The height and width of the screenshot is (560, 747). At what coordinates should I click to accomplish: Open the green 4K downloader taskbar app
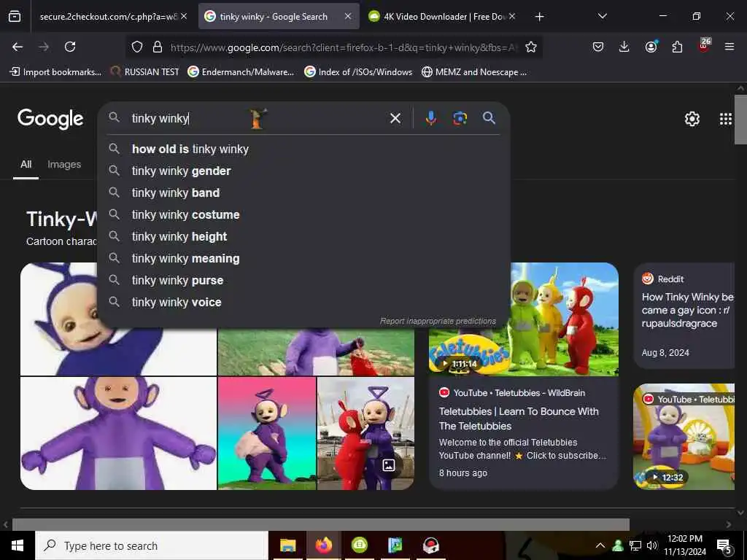(x=359, y=545)
